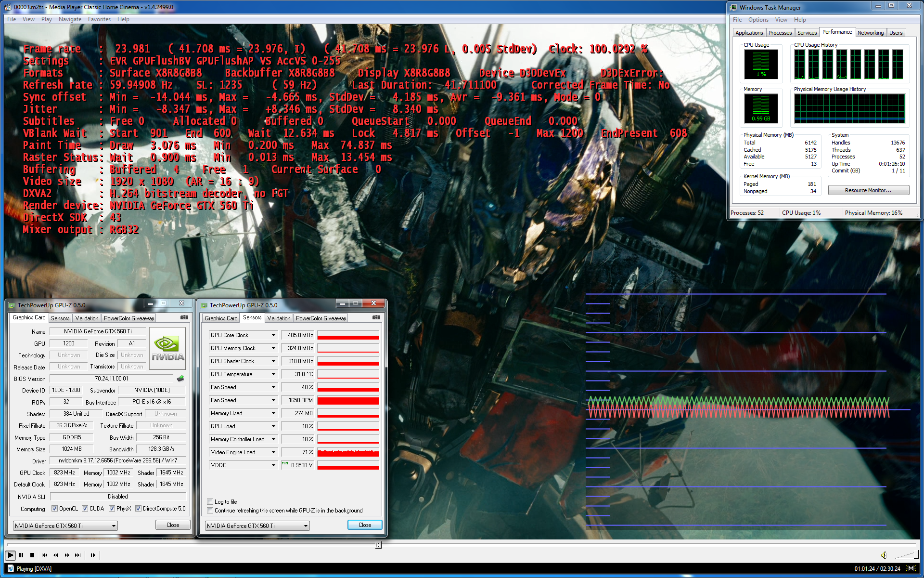The height and width of the screenshot is (578, 924).
Task: Mute audio with the speaker icon
Action: tap(884, 555)
